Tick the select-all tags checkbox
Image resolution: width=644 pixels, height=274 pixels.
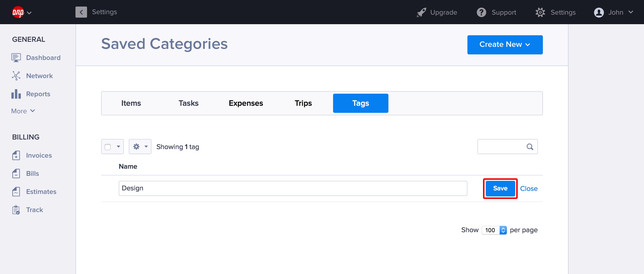tap(108, 147)
